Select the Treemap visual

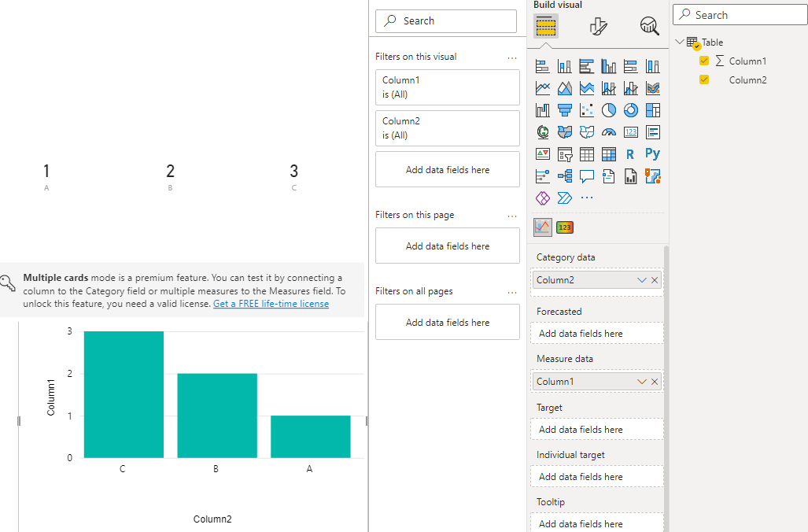pos(653,110)
